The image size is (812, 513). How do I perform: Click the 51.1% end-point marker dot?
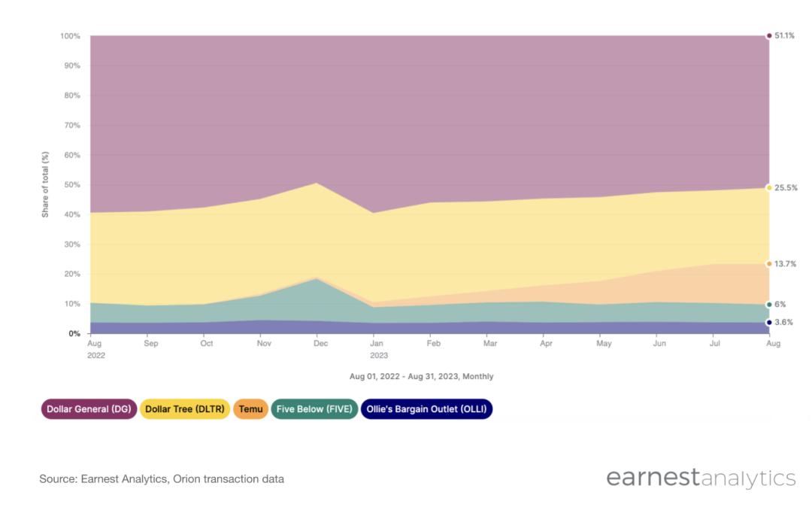click(x=769, y=36)
